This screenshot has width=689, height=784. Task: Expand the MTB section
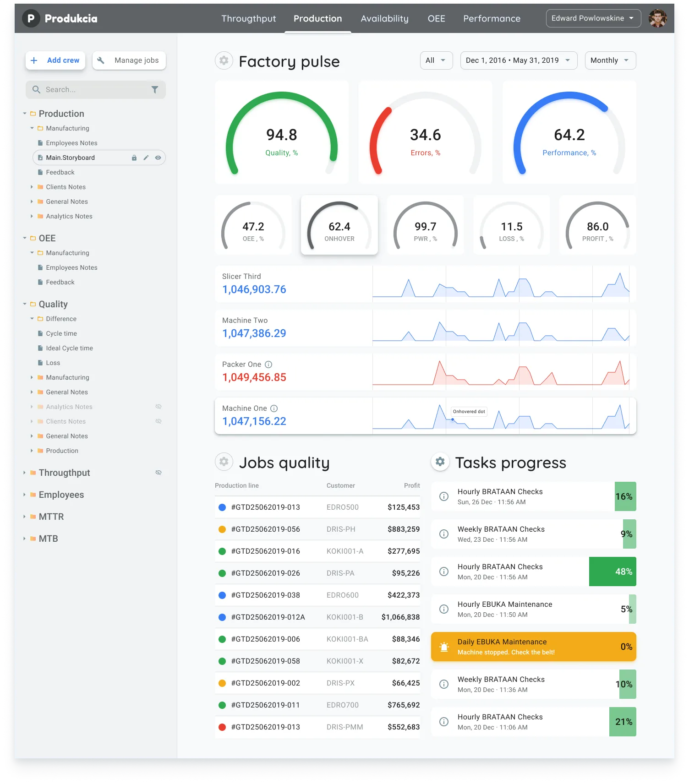[x=24, y=539]
